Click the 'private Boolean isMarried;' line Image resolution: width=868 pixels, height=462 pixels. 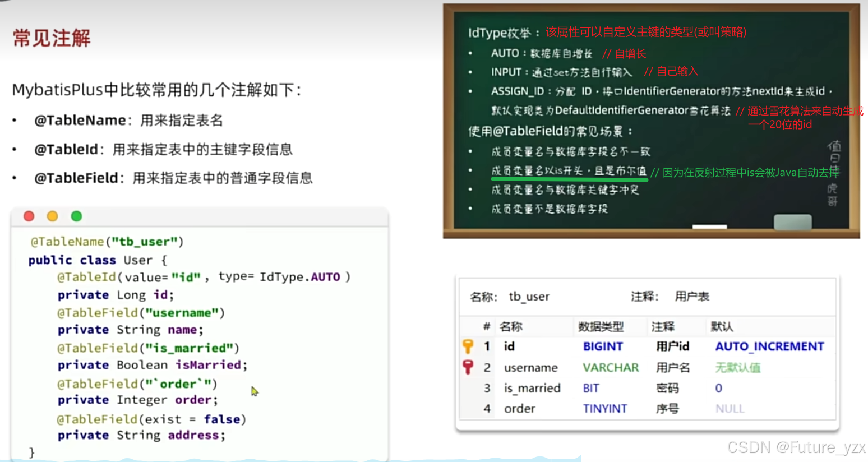[152, 365]
